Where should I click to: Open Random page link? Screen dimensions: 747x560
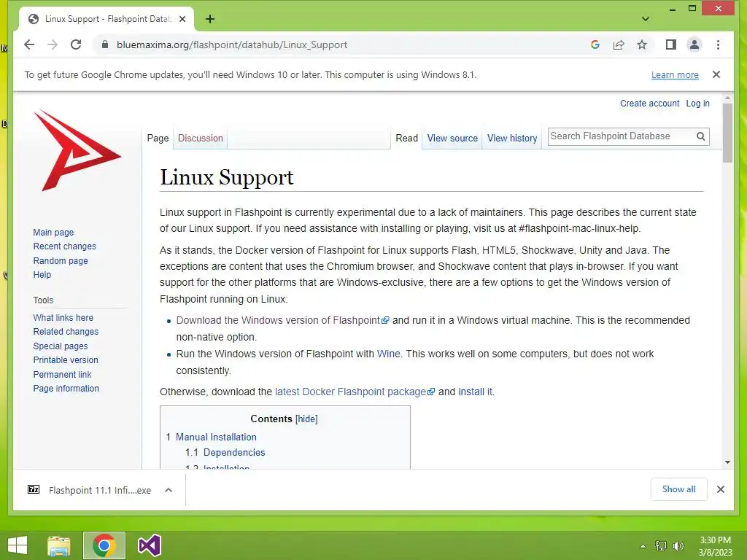click(61, 261)
